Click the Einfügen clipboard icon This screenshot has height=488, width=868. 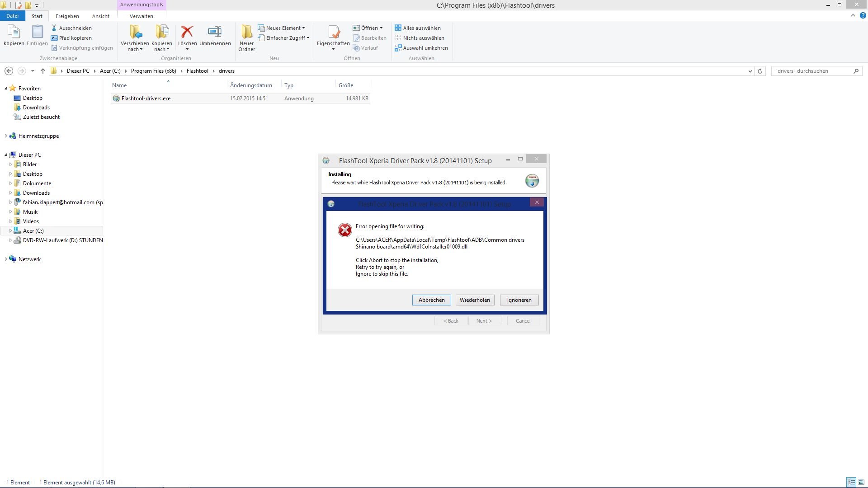[x=37, y=33]
